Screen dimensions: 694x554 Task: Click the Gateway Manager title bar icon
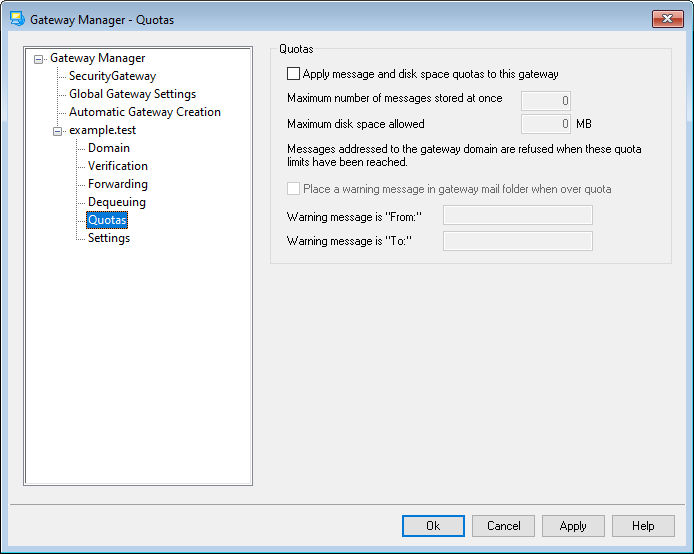point(17,19)
